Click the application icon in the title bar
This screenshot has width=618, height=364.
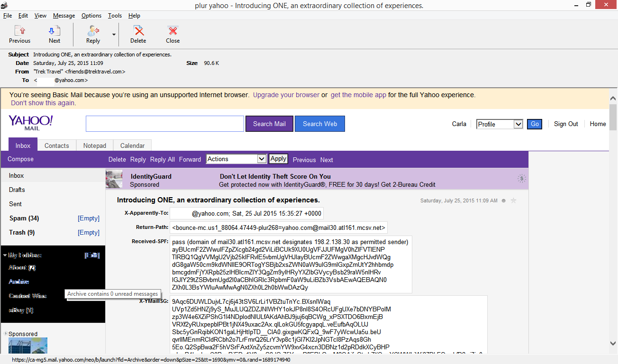(4, 5)
